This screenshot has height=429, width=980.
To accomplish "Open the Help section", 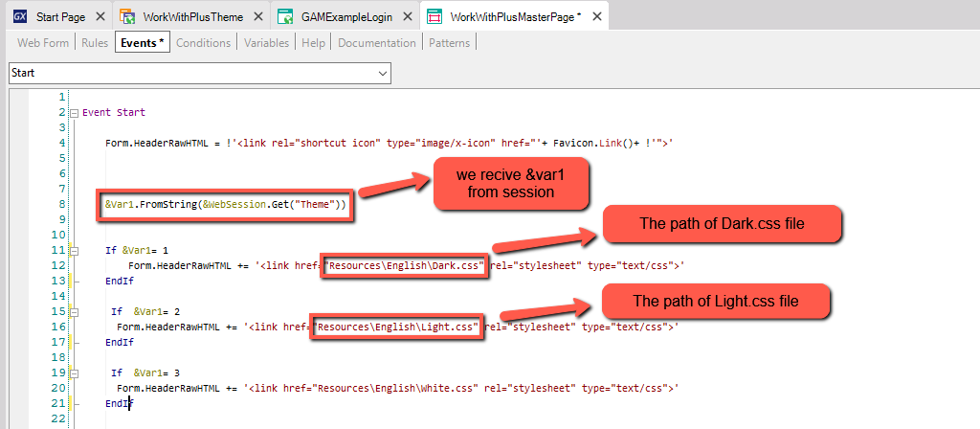I will point(313,42).
